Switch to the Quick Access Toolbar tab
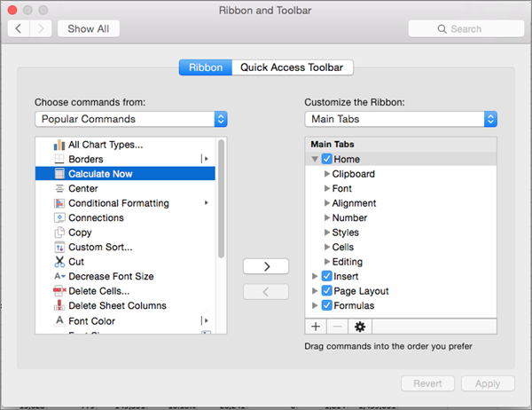Image resolution: width=532 pixels, height=410 pixels. pos(293,67)
